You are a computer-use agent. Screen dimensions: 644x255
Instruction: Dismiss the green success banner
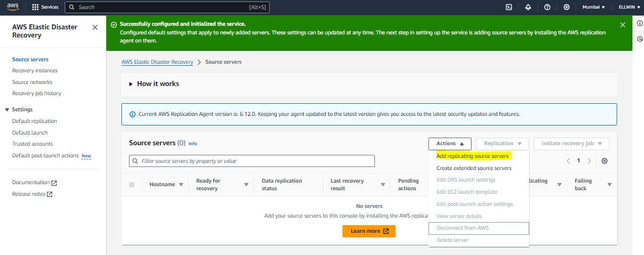pyautogui.click(x=623, y=24)
